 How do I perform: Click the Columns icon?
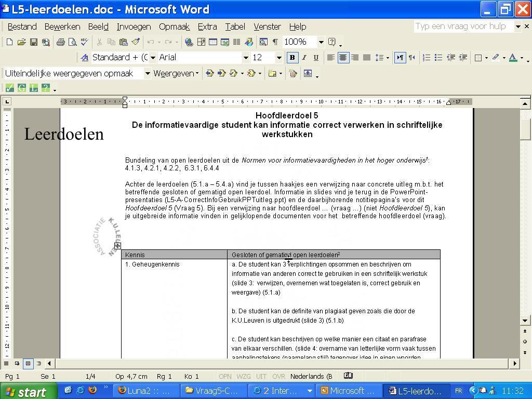237,42
